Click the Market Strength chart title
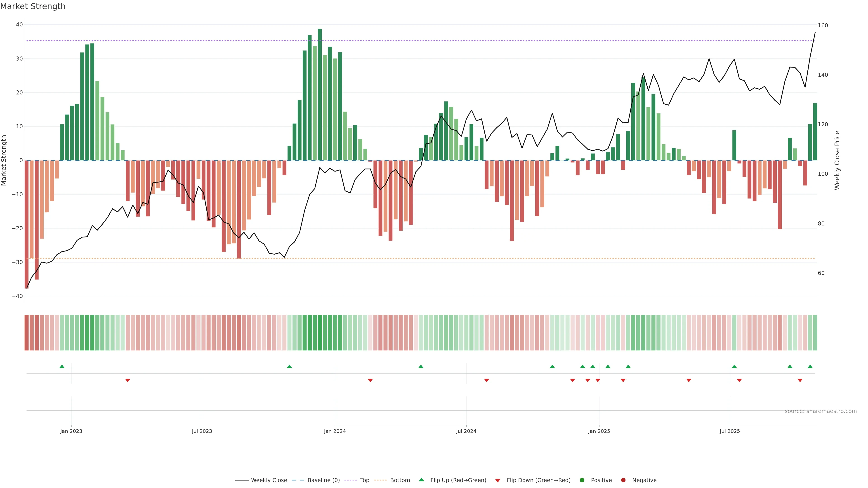This screenshot has width=868, height=488. [x=33, y=6]
